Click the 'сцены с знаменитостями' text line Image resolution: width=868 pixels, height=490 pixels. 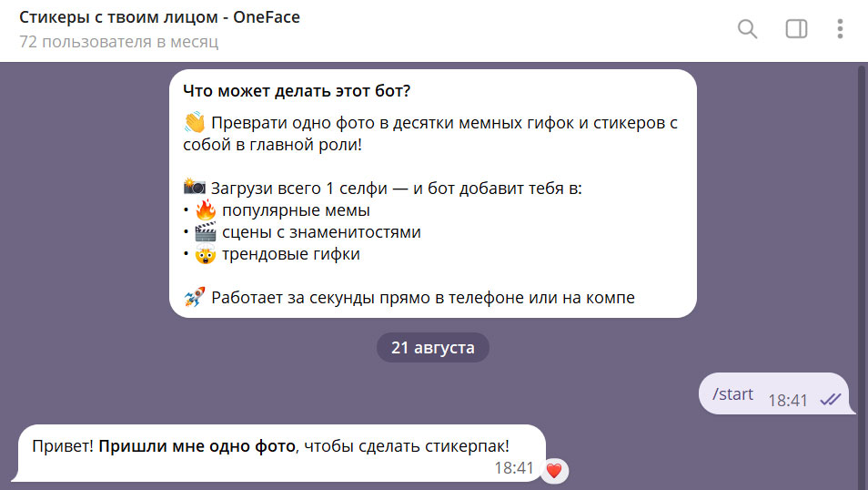click(321, 232)
